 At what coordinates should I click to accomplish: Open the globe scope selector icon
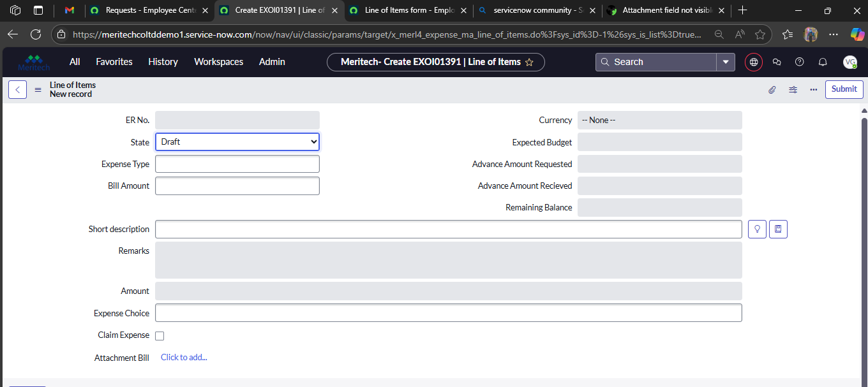(754, 62)
